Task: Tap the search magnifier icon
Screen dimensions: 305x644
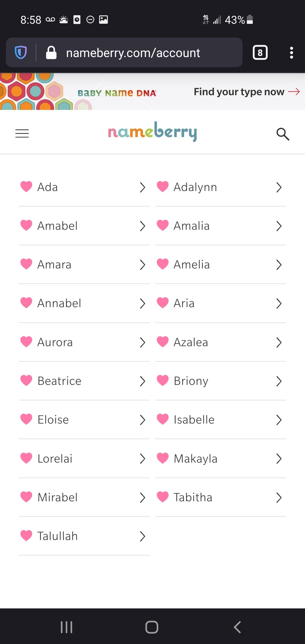Action: coord(283,134)
